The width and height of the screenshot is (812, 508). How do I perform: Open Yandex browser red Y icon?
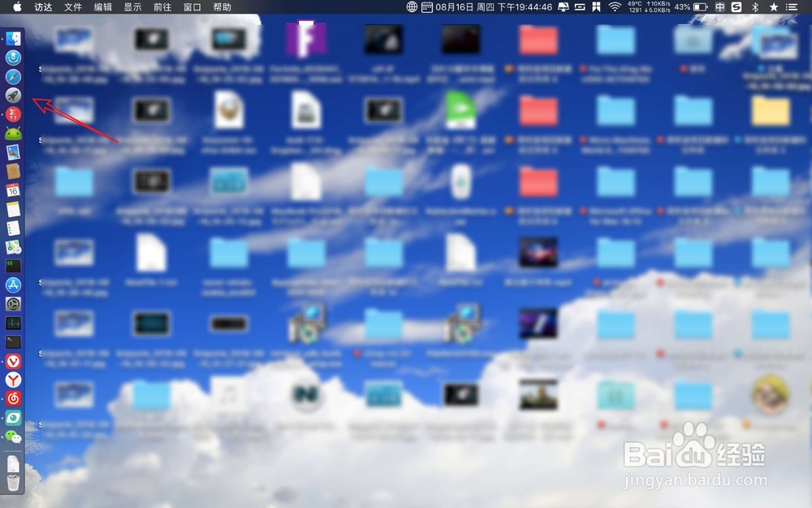(13, 380)
